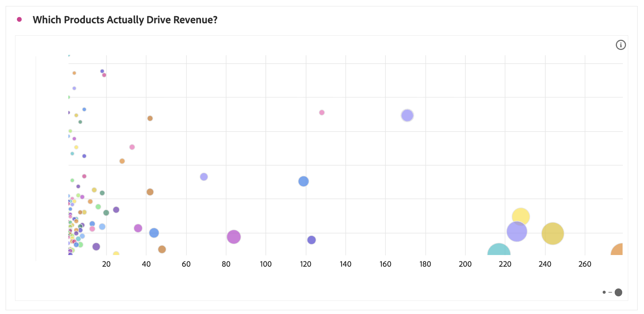The image size is (644, 314).
Task: Select the lavender bubble near 171
Action: [x=407, y=115]
